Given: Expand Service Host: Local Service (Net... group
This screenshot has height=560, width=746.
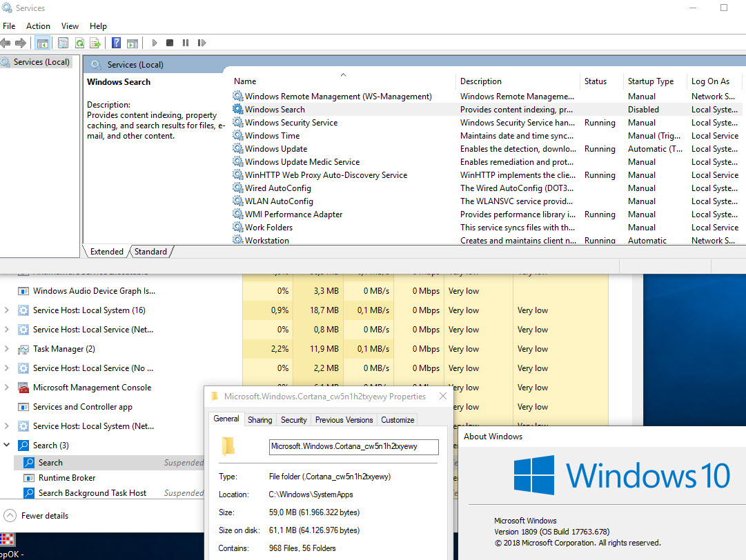Looking at the screenshot, I should 7,330.
